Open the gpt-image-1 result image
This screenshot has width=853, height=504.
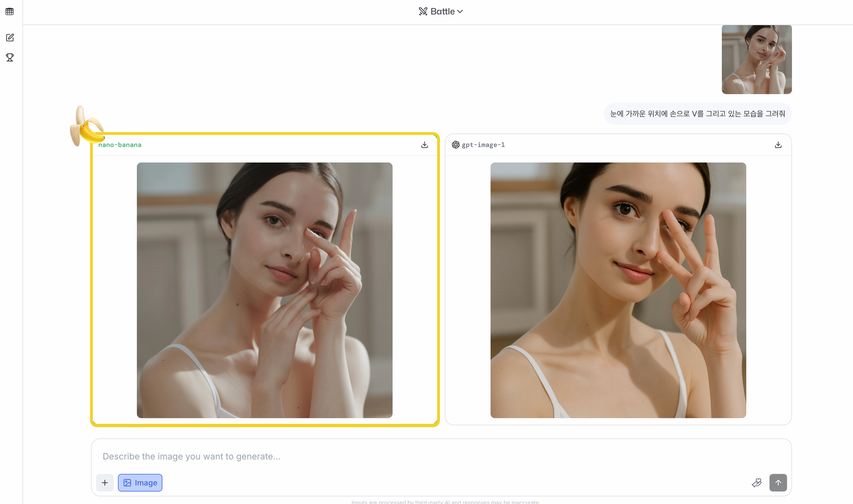pos(618,290)
